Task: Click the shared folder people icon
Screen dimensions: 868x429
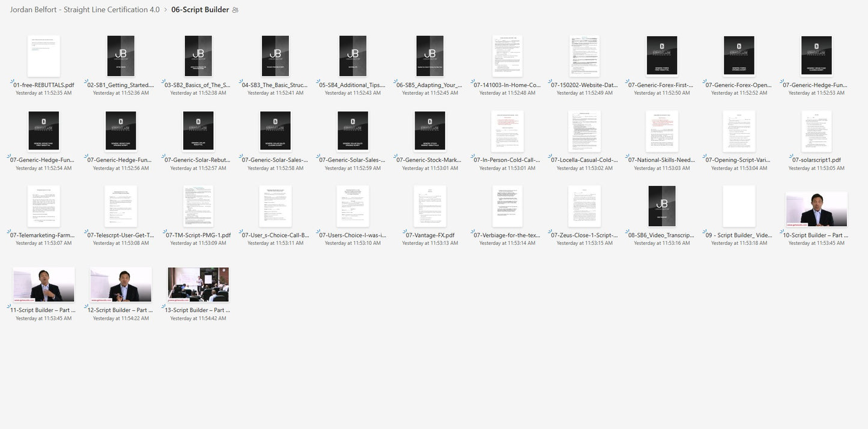Action: pyautogui.click(x=235, y=10)
